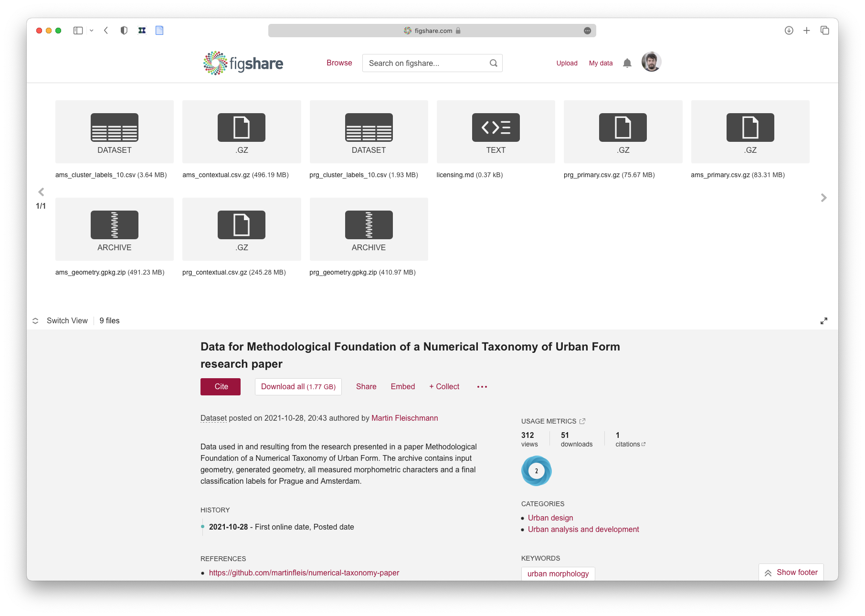Open the user profile avatar
Viewport: 865px width, 616px height.
[x=651, y=62]
